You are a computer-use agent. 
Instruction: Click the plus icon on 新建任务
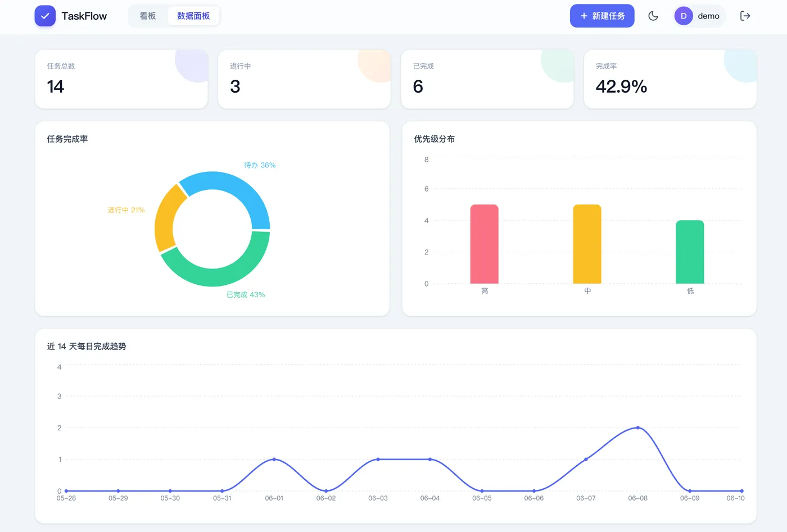(x=584, y=16)
